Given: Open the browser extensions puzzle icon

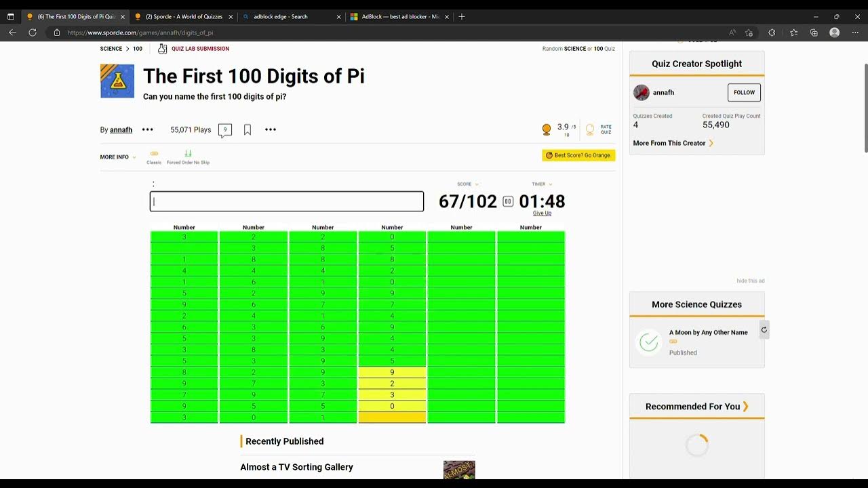Looking at the screenshot, I should (772, 33).
